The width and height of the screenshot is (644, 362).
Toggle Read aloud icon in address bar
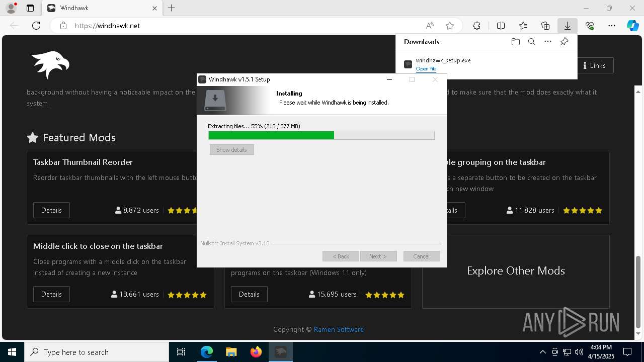[x=430, y=26]
